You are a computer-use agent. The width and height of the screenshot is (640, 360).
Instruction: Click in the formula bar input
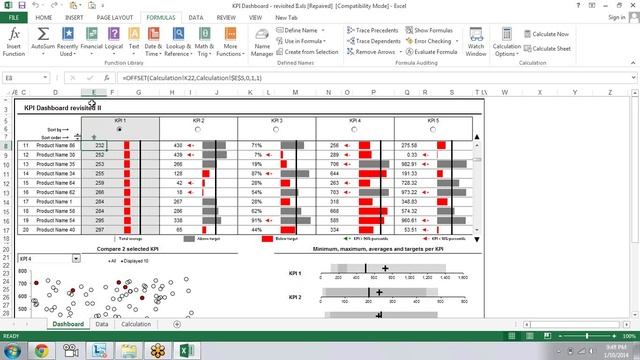373,78
